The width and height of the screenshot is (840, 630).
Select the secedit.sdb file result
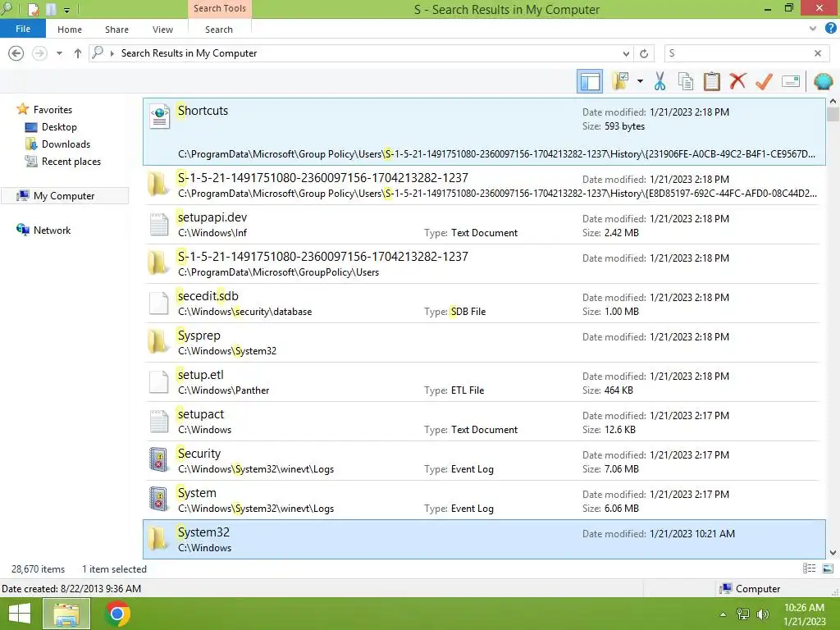pos(482,304)
